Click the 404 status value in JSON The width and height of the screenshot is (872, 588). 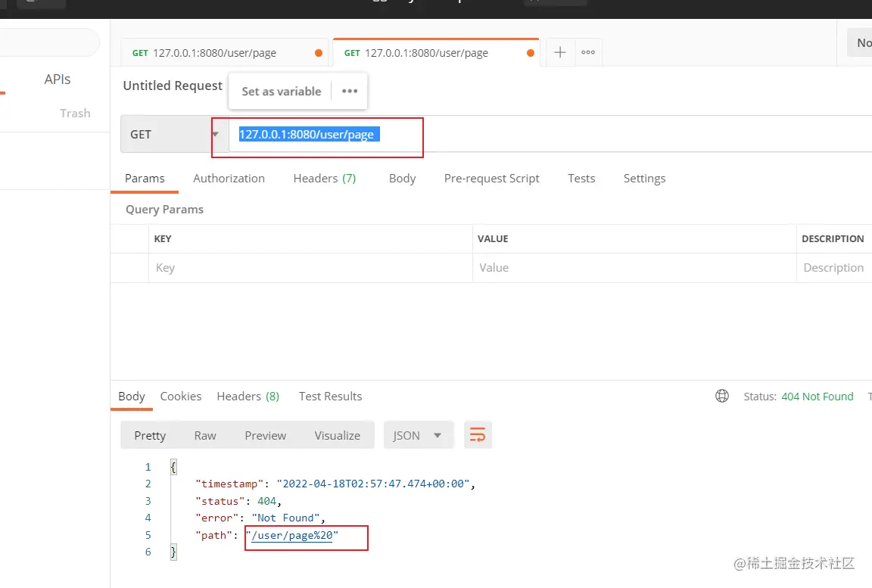point(266,501)
